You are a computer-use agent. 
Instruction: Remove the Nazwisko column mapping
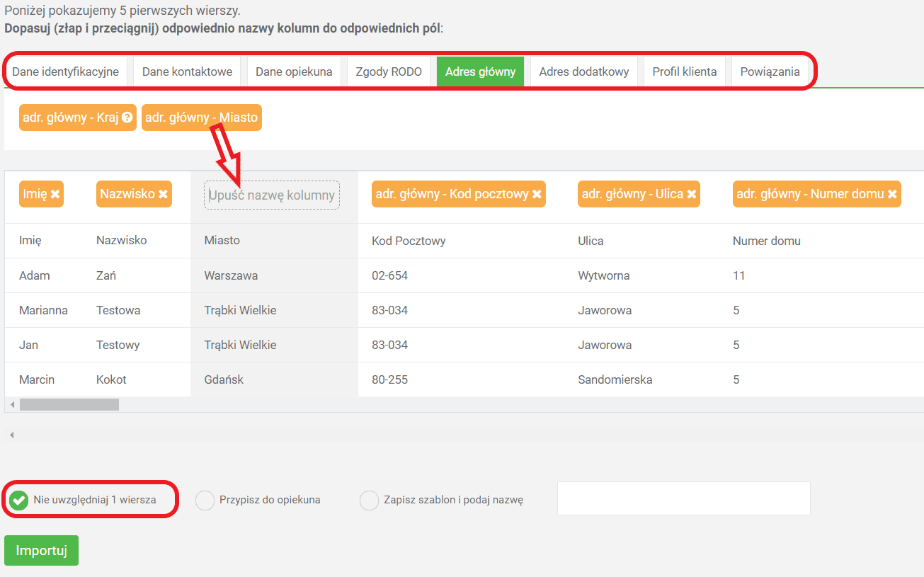(x=164, y=194)
